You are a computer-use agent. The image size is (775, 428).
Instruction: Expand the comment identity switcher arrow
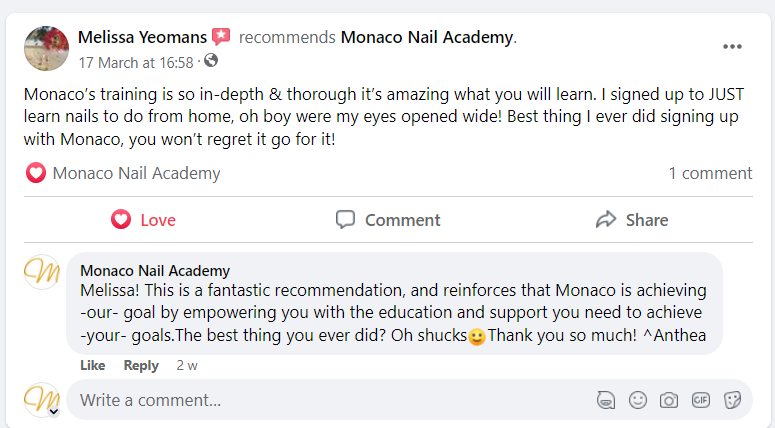tap(54, 410)
